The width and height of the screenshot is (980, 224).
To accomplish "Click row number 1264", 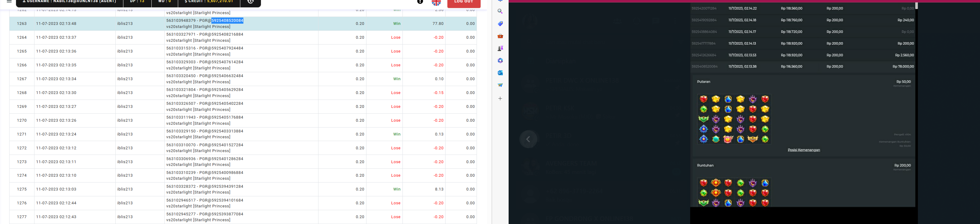I will pos(22,37).
